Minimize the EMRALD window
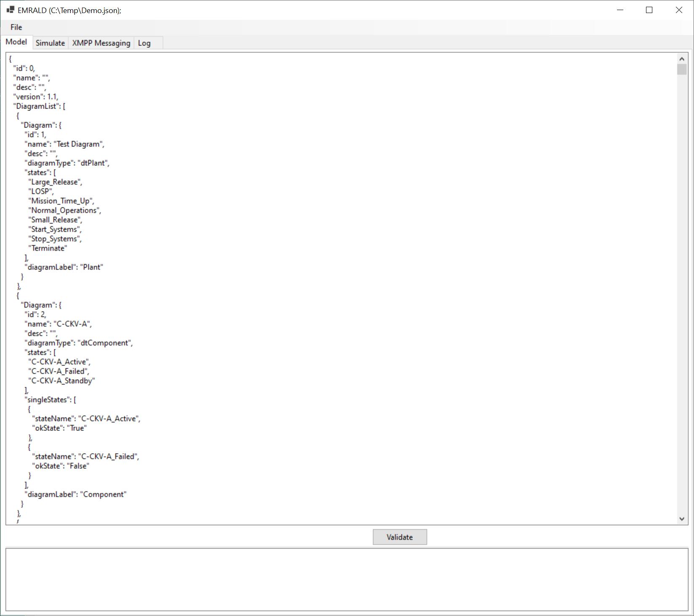Screen dimensions: 694x616 620,10
